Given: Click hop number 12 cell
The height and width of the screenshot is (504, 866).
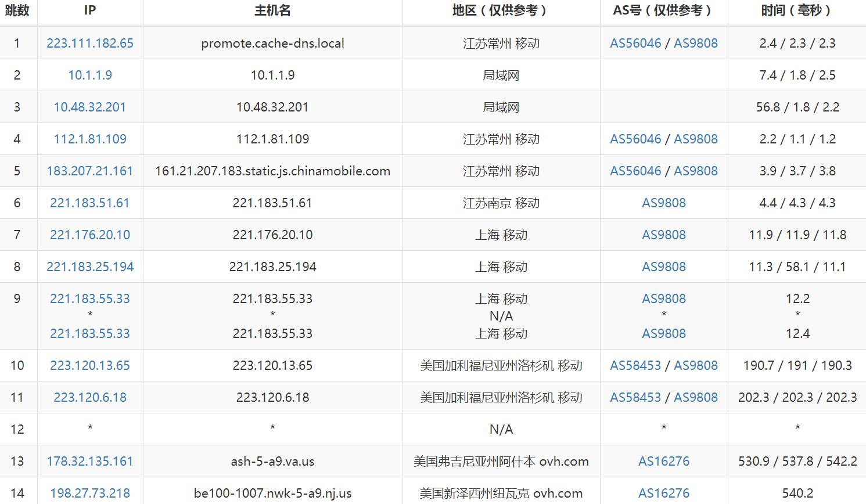Looking at the screenshot, I should coord(17,429).
